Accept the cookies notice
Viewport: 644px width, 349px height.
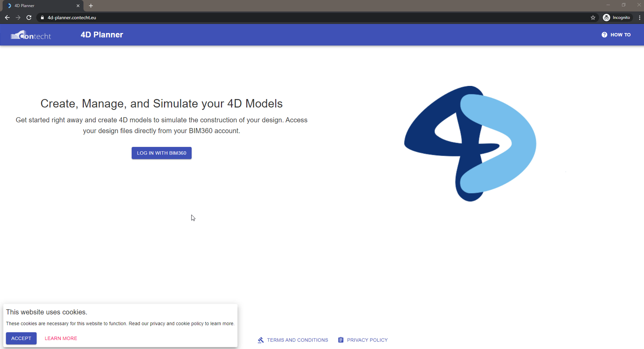coord(21,338)
